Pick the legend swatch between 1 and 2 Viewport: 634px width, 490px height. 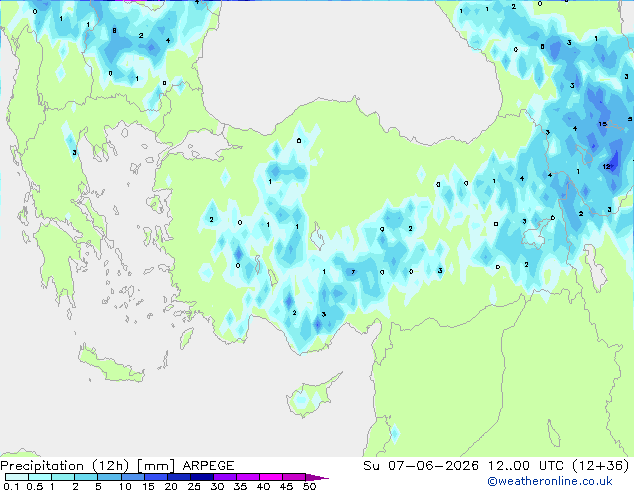pyautogui.click(x=63, y=477)
